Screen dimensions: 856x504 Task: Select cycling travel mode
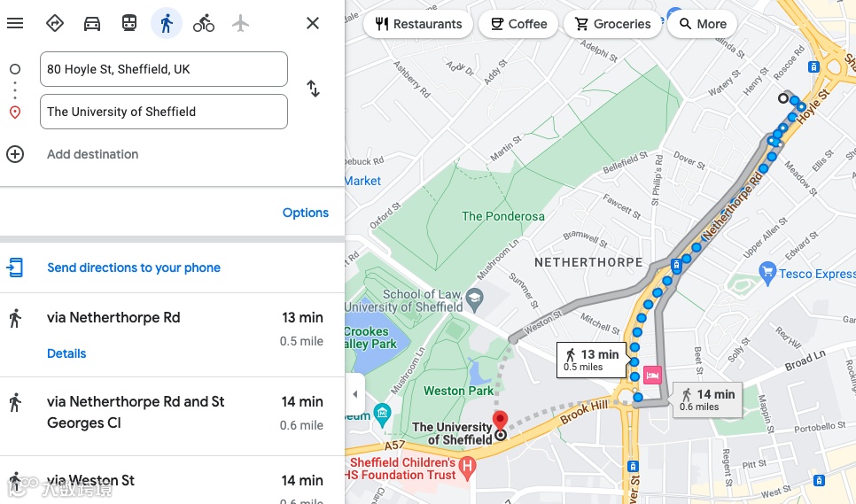tap(204, 23)
